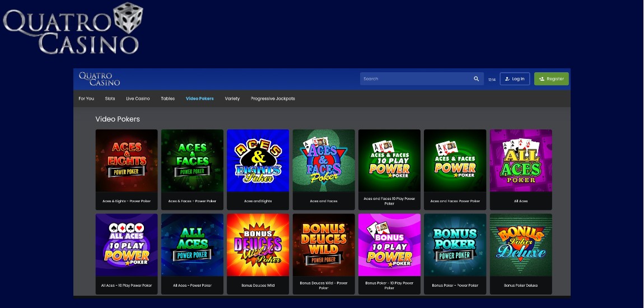Screen dimensions: 644x308
Task: Click the 'Bonus Poker - Power Poker' caption
Action: point(455,286)
